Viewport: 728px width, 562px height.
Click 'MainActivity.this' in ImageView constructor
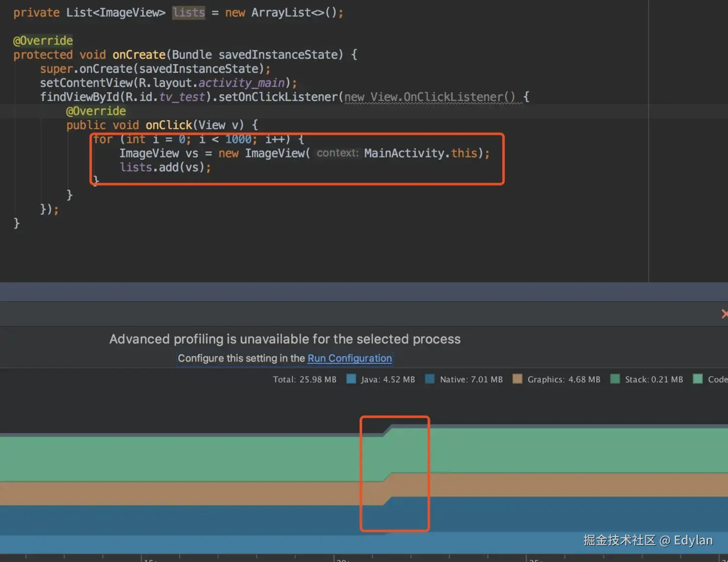click(x=421, y=153)
